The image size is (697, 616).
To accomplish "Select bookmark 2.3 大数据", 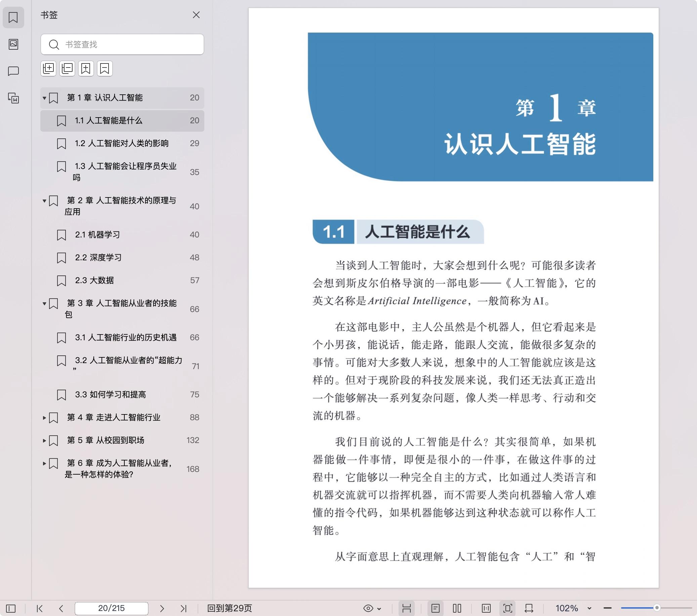I will click(122, 280).
